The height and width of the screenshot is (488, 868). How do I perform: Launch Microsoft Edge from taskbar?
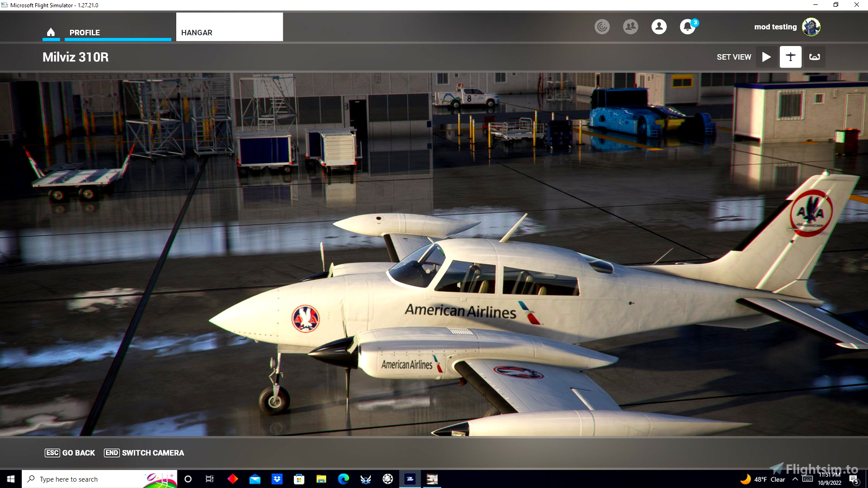(343, 479)
